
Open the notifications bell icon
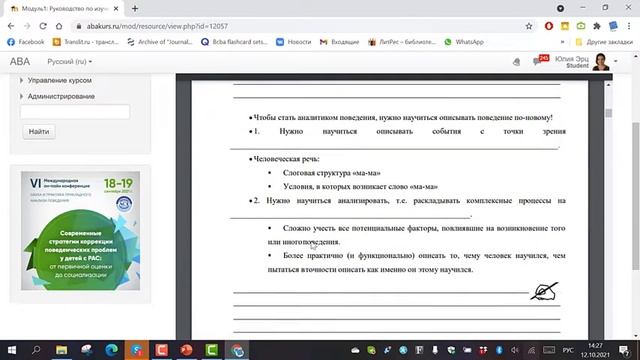pyautogui.click(x=516, y=62)
